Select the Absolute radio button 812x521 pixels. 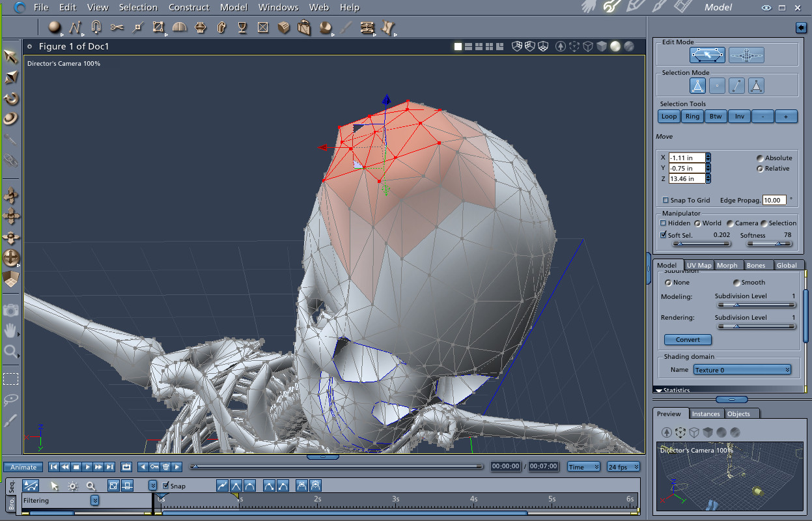[760, 158]
